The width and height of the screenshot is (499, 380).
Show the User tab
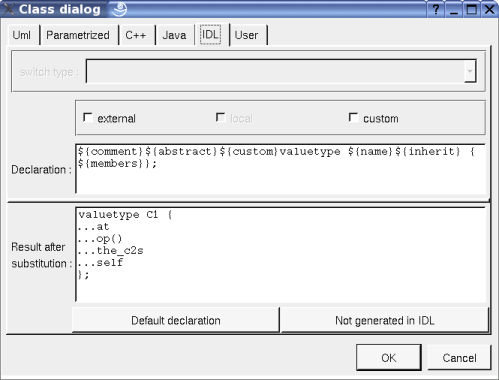click(246, 35)
